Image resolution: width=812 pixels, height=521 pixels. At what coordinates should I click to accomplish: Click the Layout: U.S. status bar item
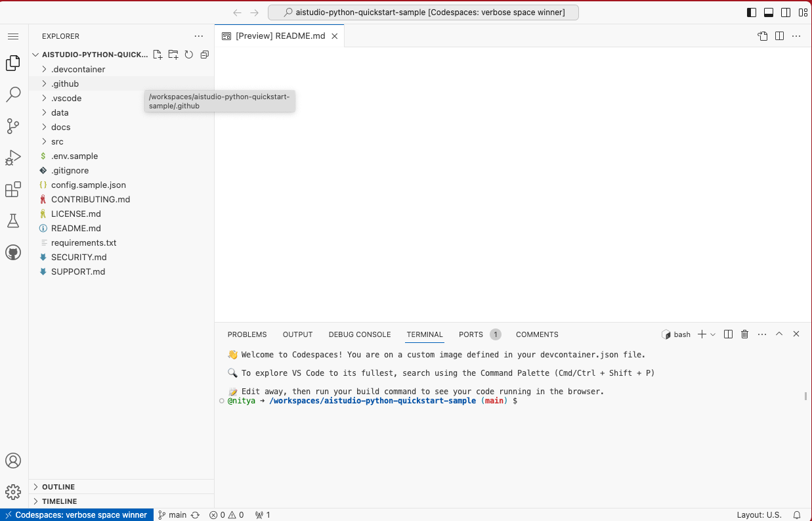point(759,515)
